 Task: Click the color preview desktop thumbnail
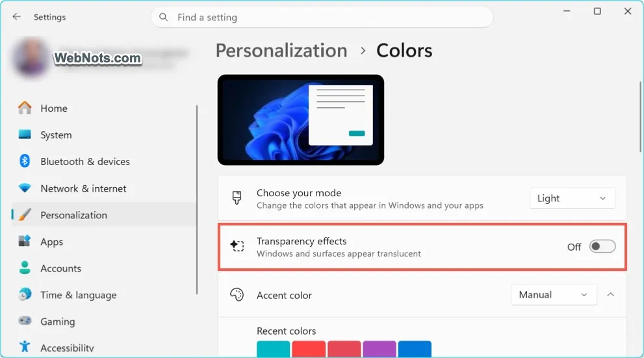301,120
